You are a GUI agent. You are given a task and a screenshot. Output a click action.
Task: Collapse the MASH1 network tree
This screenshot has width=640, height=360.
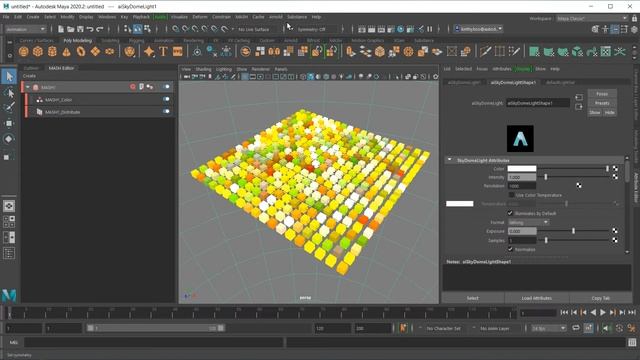[x=28, y=87]
